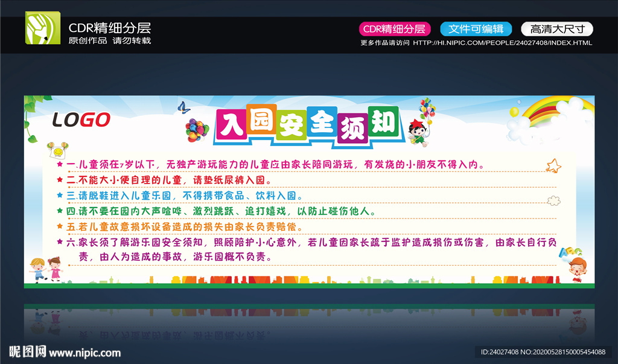Click the blue 全 title block
Screen dimensions: 618x364
click(322, 121)
